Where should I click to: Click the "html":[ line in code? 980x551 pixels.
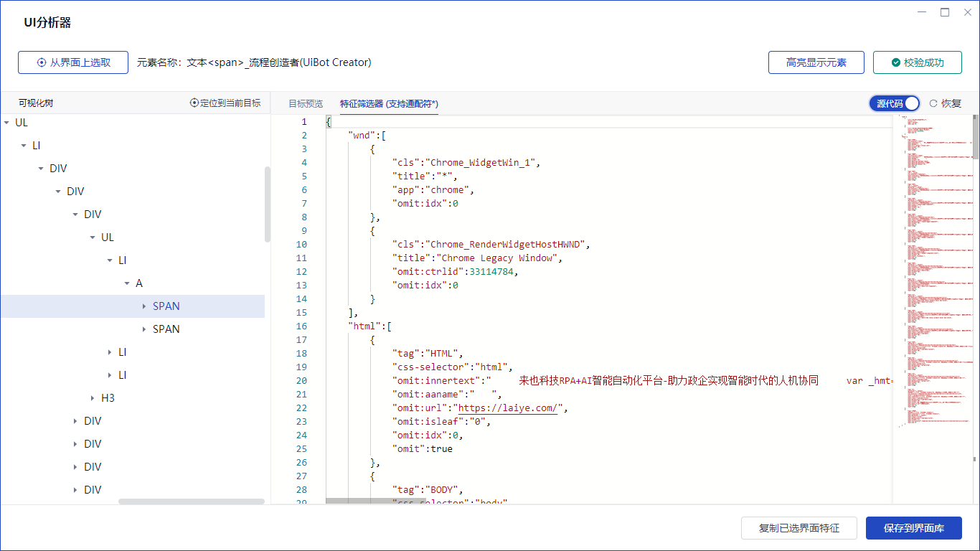coord(370,326)
